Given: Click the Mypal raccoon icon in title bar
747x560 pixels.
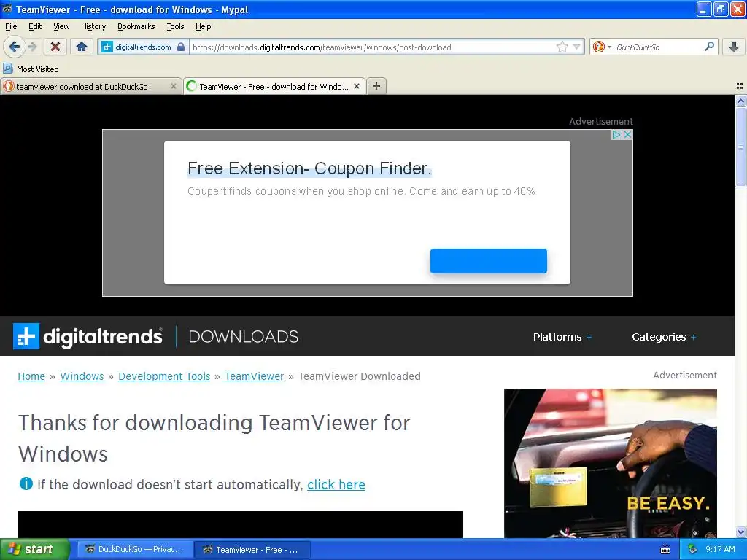Looking at the screenshot, I should [7, 9].
